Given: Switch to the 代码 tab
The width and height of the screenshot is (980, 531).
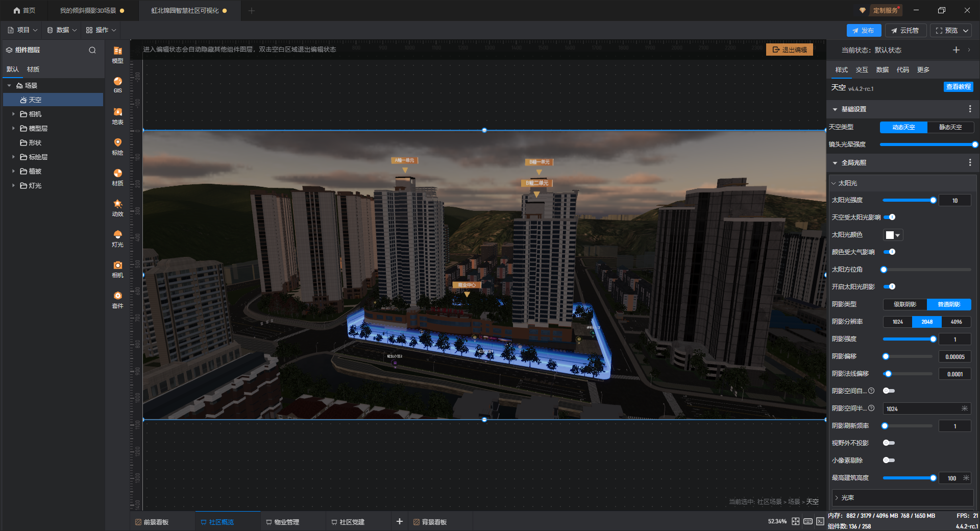Looking at the screenshot, I should pos(903,70).
